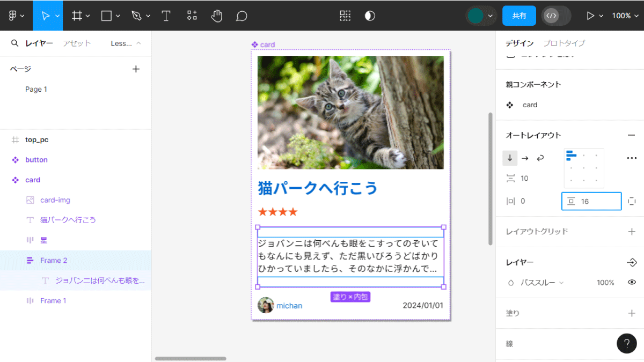Click the 共有 share button
The height and width of the screenshot is (362, 644).
tap(519, 16)
